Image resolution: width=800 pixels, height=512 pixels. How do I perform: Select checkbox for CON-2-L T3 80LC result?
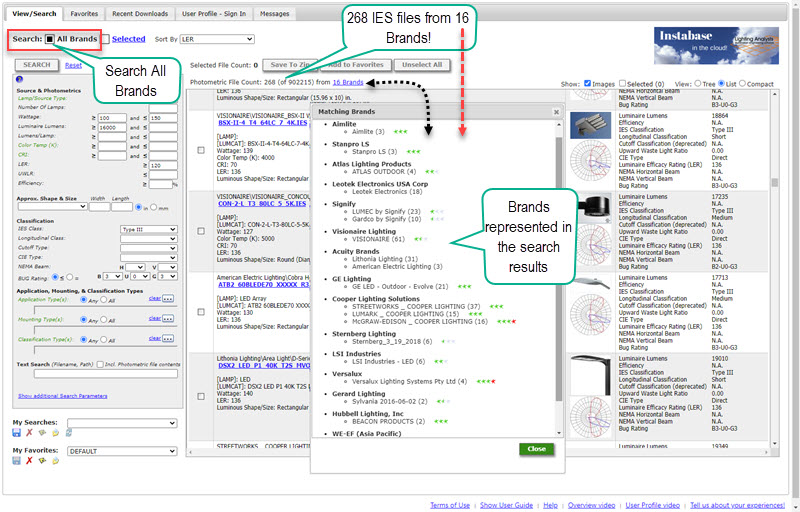(201, 231)
